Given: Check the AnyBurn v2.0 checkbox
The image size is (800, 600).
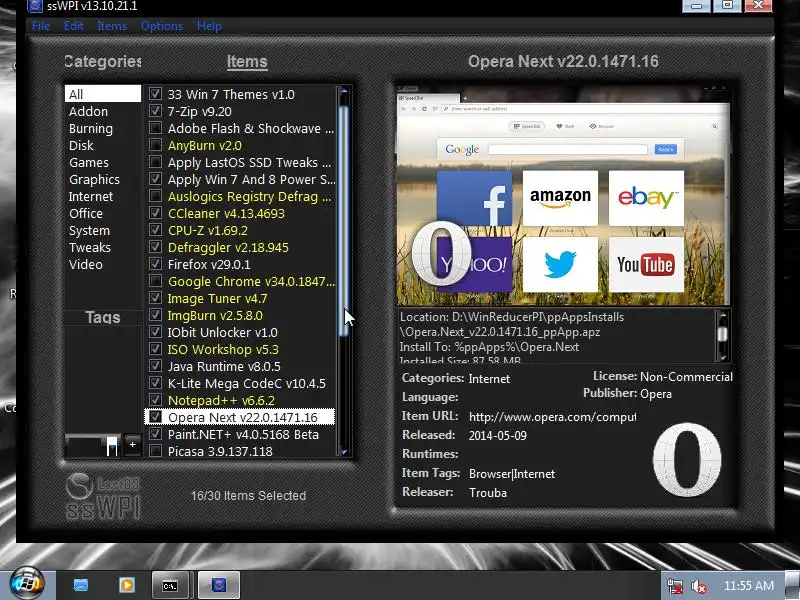Looking at the screenshot, I should [155, 145].
